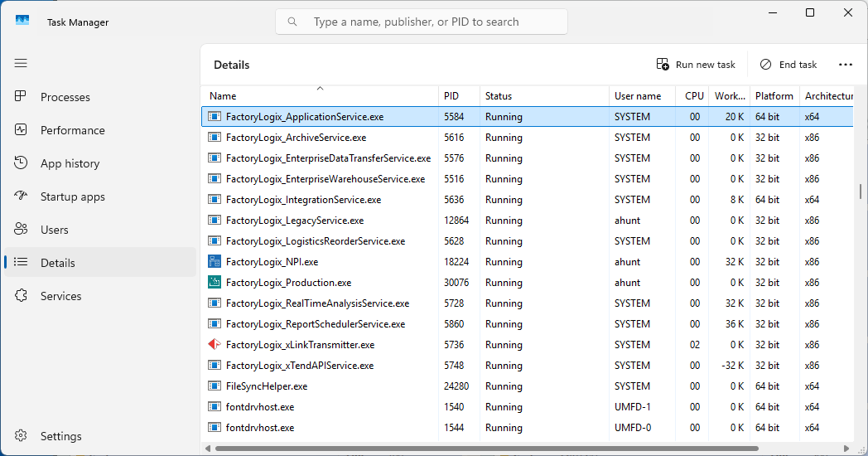The width and height of the screenshot is (868, 456).
Task: Select the fontdrvhost.exe row with PID 1540
Action: point(527,407)
